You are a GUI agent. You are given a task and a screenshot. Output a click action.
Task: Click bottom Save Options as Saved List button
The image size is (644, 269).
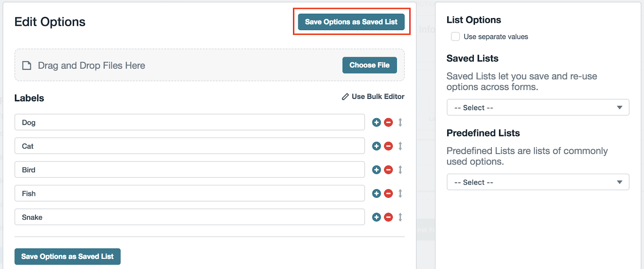[x=68, y=257]
